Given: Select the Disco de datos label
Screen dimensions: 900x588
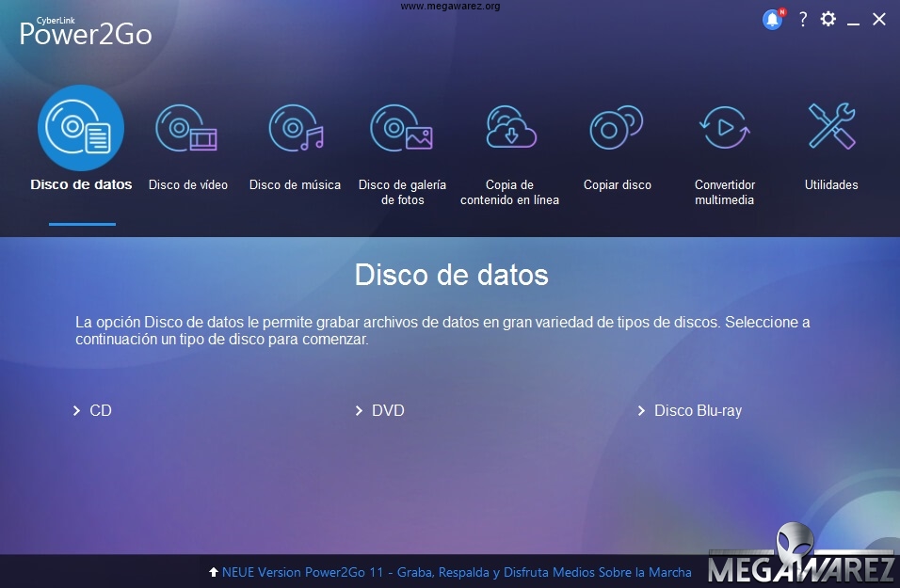Looking at the screenshot, I should pyautogui.click(x=81, y=184).
